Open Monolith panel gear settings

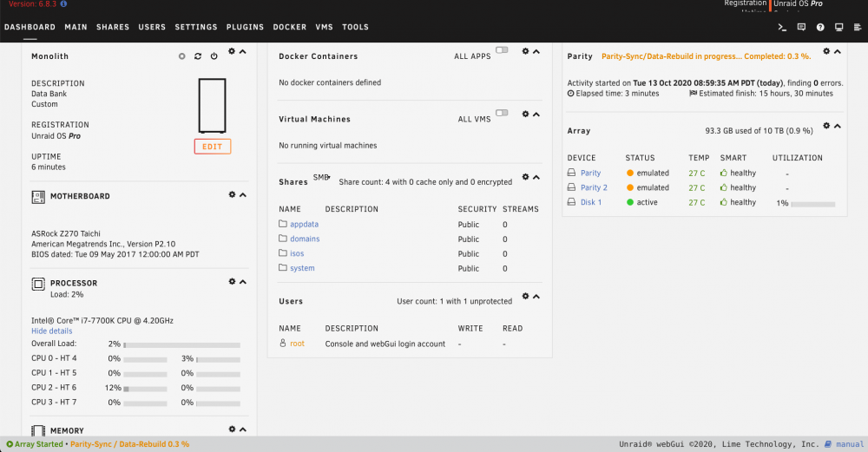coord(232,51)
